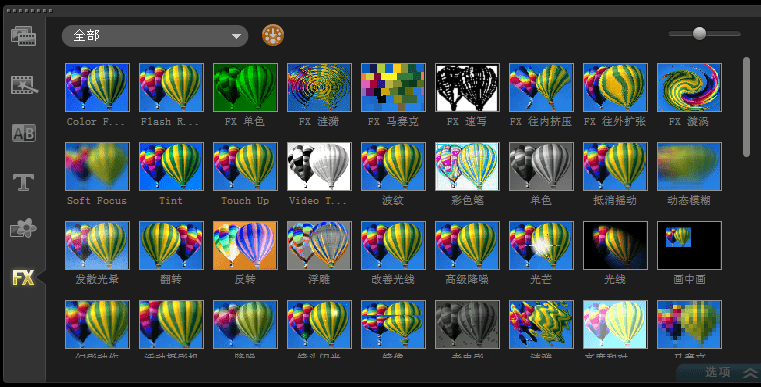Open the 全部 filter category dropdown
The height and width of the screenshot is (387, 761).
point(155,36)
